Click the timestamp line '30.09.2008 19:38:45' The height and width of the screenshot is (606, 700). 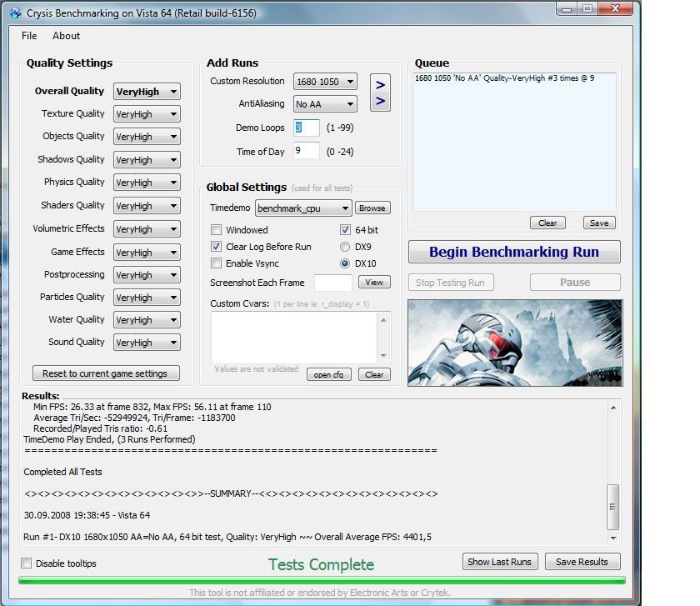(87, 515)
